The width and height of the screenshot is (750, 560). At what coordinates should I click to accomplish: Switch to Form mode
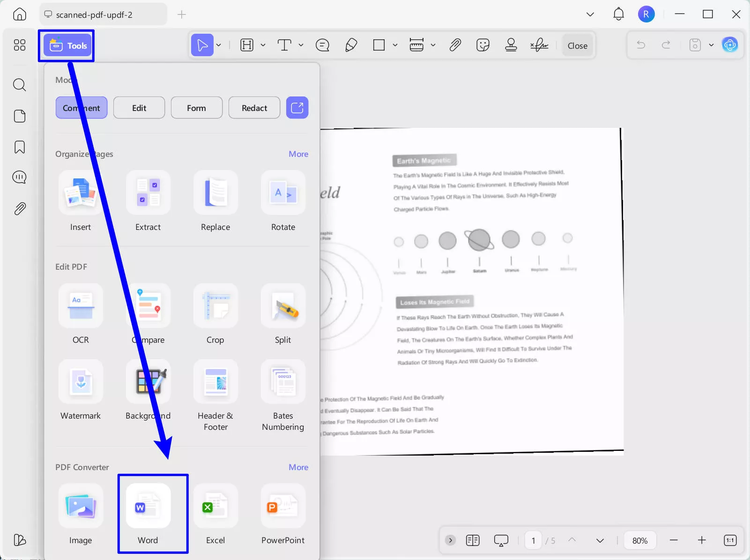(x=196, y=107)
